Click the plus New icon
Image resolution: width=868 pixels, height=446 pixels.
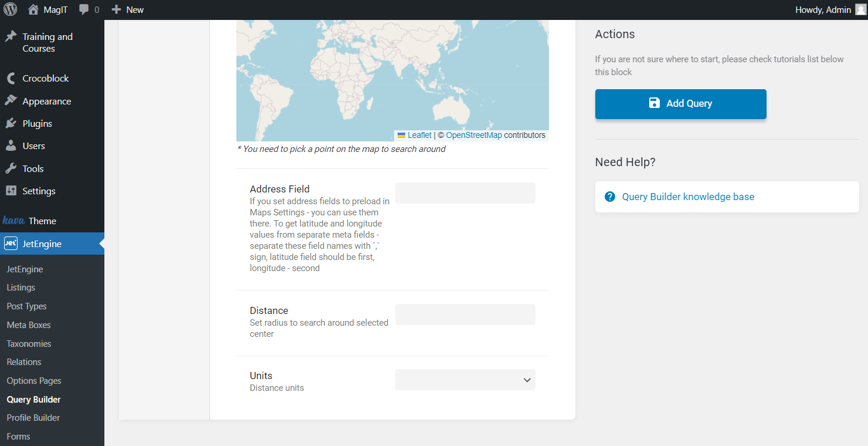(116, 9)
